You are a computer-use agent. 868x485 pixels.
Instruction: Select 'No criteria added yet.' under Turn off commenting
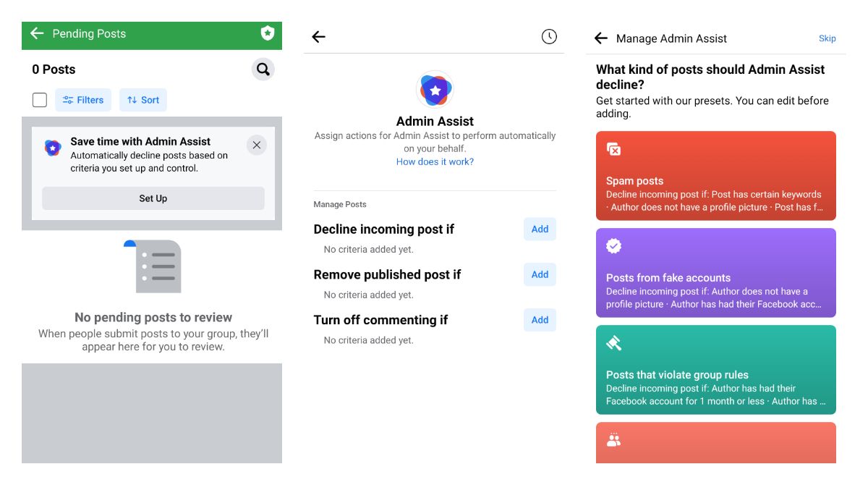[369, 340]
